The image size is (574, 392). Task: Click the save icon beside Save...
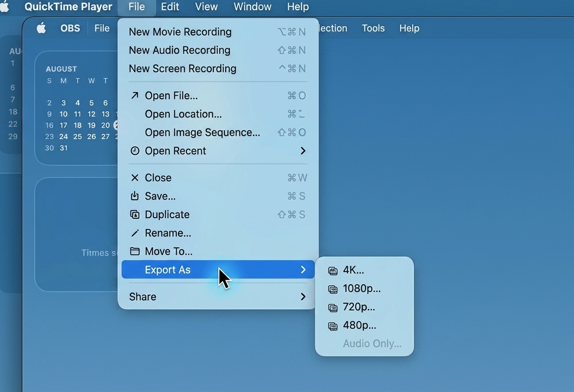coord(135,196)
